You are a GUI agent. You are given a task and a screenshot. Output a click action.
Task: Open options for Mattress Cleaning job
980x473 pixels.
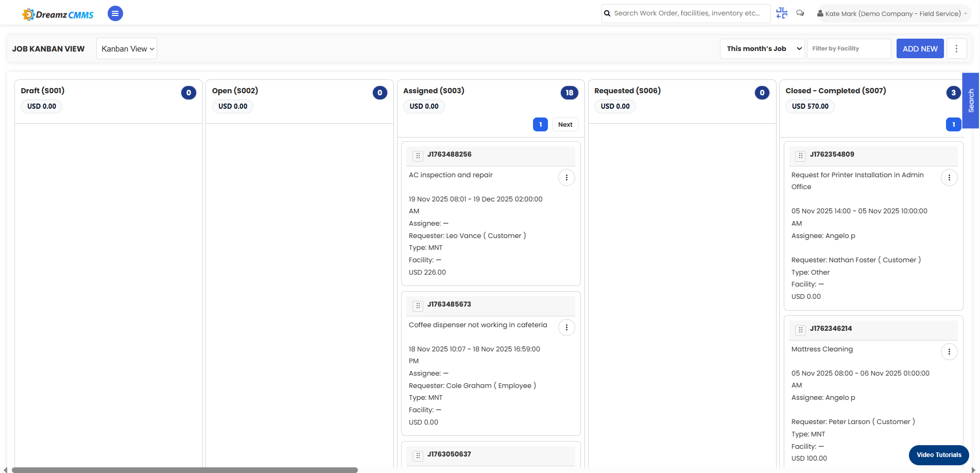click(949, 351)
